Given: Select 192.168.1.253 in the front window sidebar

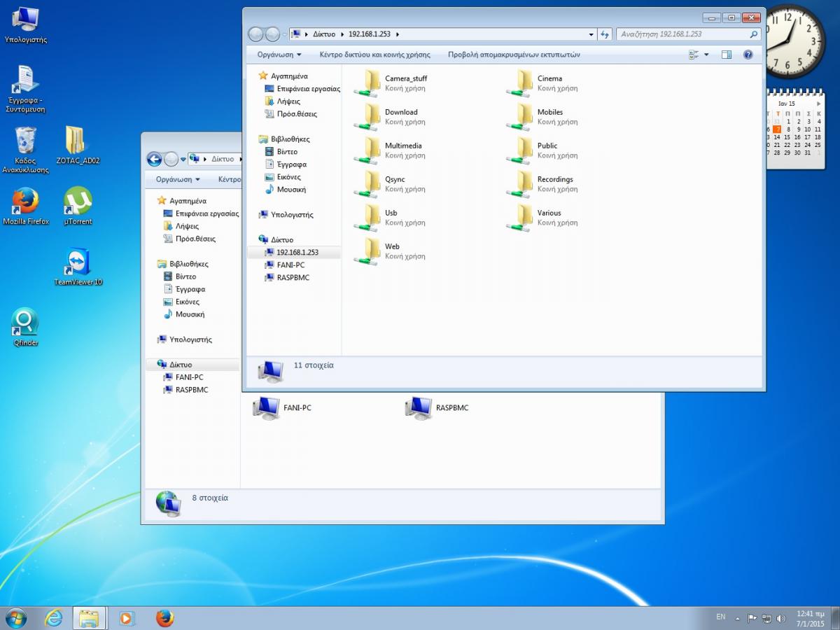Looking at the screenshot, I should [292, 252].
